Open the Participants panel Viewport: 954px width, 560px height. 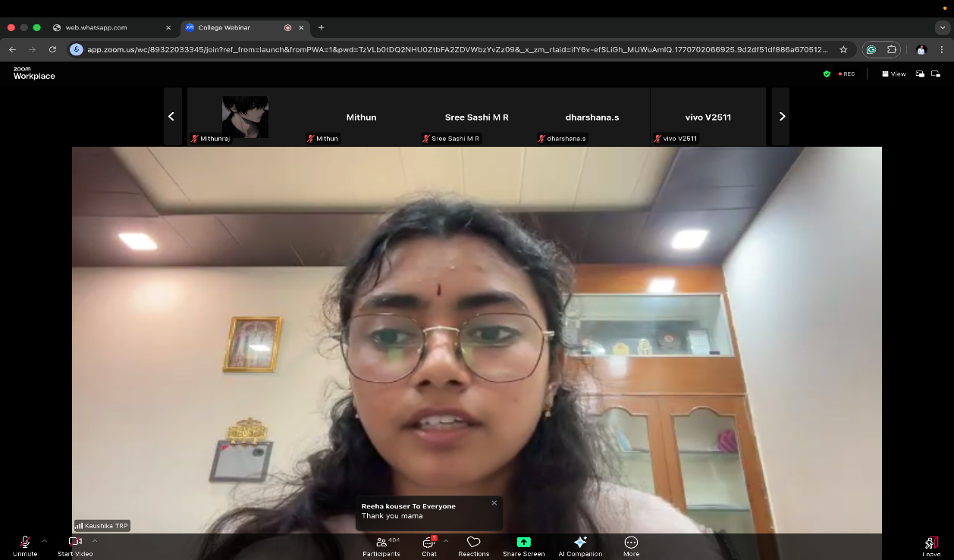tap(381, 546)
